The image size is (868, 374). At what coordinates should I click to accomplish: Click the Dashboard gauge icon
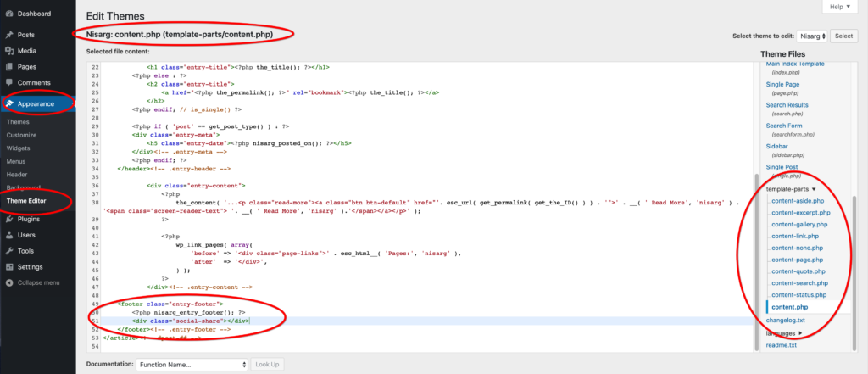coord(9,14)
